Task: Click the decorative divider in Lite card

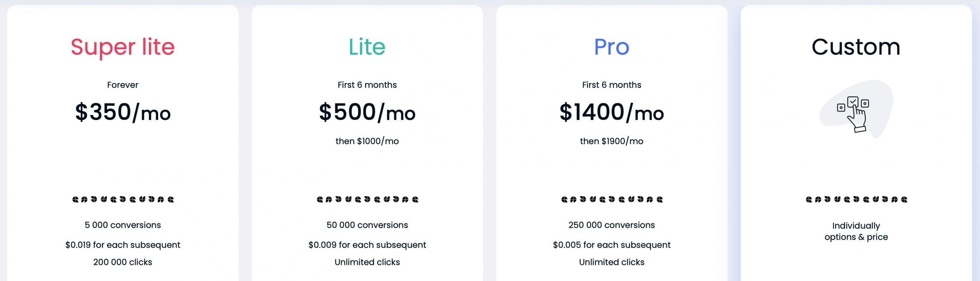Action: (x=367, y=199)
